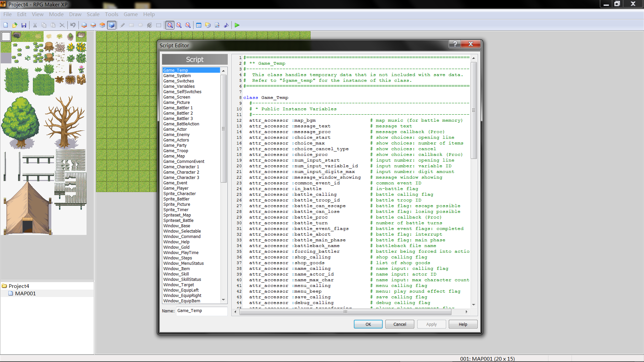The image size is (644, 362).
Task: Click code editor vertical scroll down arrow
Action: click(474, 305)
